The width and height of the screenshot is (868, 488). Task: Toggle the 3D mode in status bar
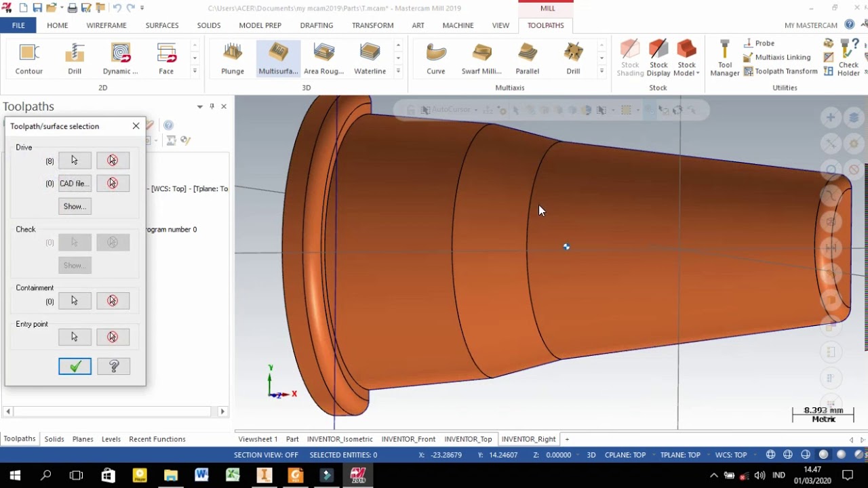coord(591,455)
